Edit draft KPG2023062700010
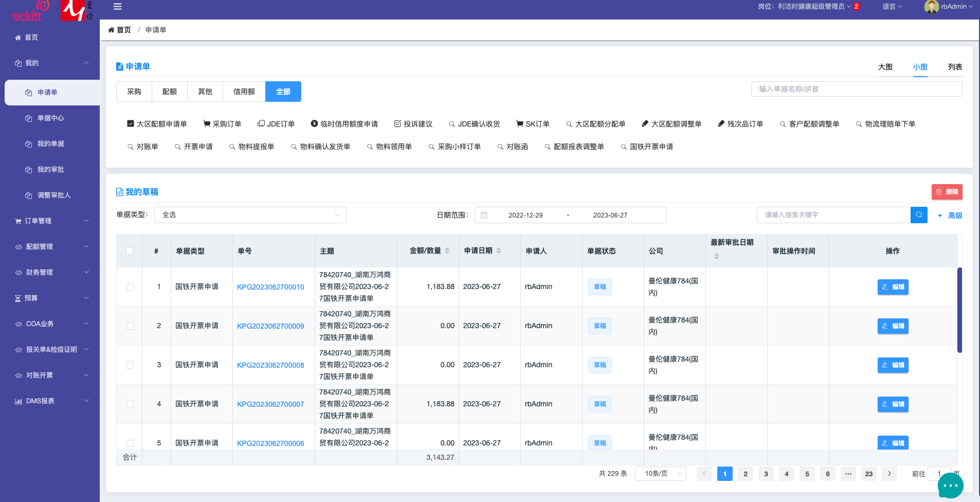The width and height of the screenshot is (980, 502). [893, 287]
